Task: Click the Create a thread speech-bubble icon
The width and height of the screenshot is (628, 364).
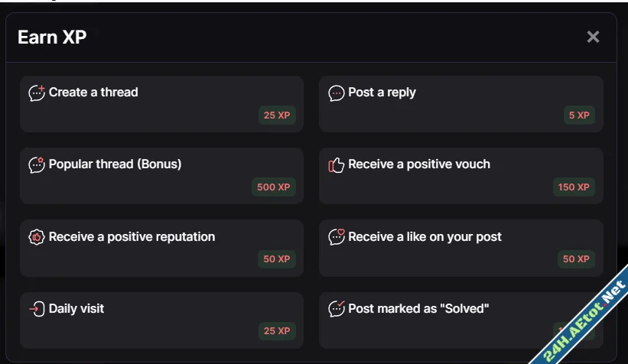Action: 37,93
